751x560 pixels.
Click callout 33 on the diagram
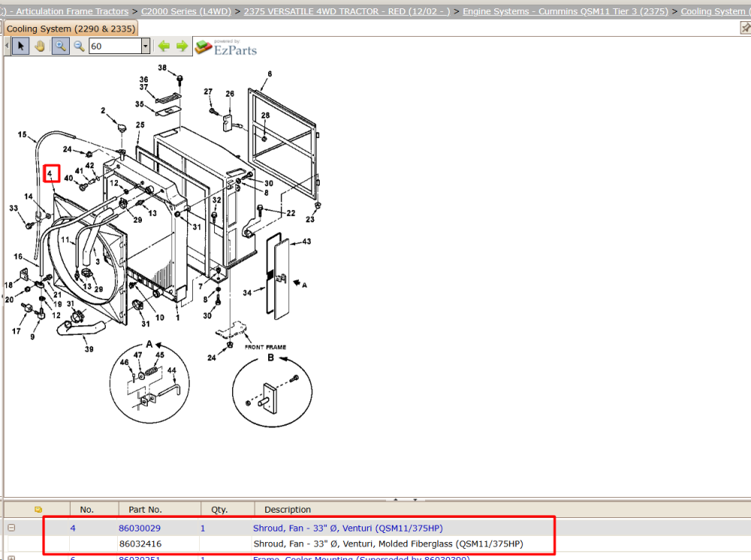[x=14, y=208]
